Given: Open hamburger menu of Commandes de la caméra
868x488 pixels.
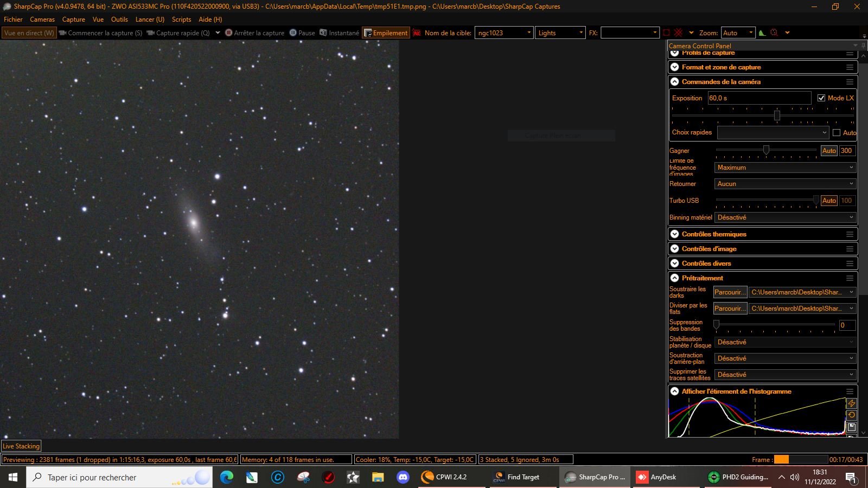Looking at the screenshot, I should click(x=850, y=82).
